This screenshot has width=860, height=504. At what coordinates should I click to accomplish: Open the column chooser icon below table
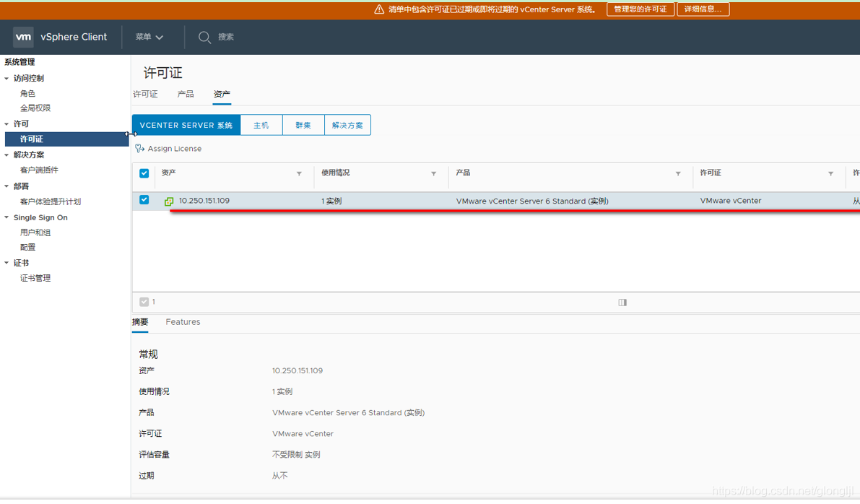coord(622,302)
